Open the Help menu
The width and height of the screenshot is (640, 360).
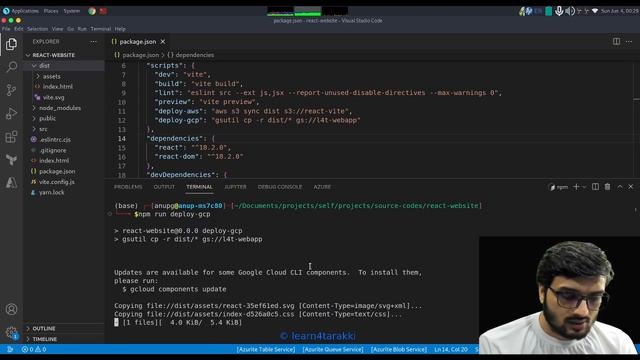pos(120,29)
